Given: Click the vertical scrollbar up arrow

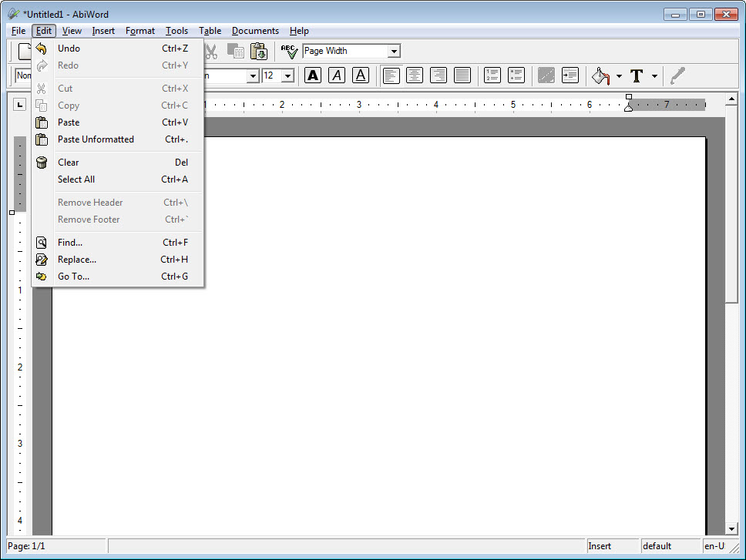Looking at the screenshot, I should point(731,99).
